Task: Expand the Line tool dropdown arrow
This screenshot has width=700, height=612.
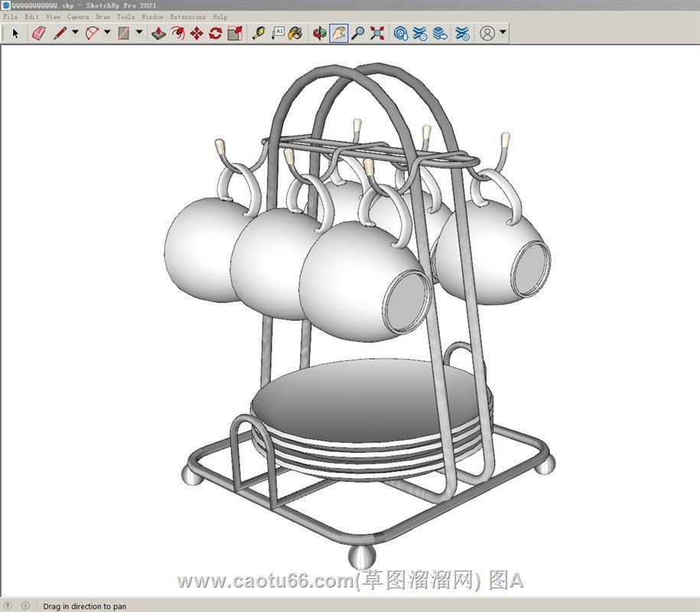Action: (x=75, y=33)
